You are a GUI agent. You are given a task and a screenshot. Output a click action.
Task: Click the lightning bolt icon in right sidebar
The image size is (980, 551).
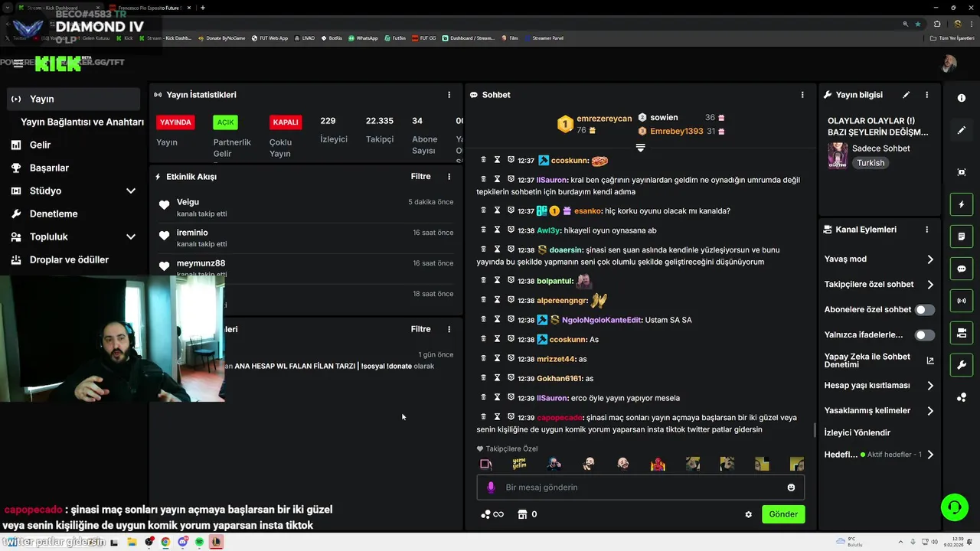pyautogui.click(x=962, y=204)
